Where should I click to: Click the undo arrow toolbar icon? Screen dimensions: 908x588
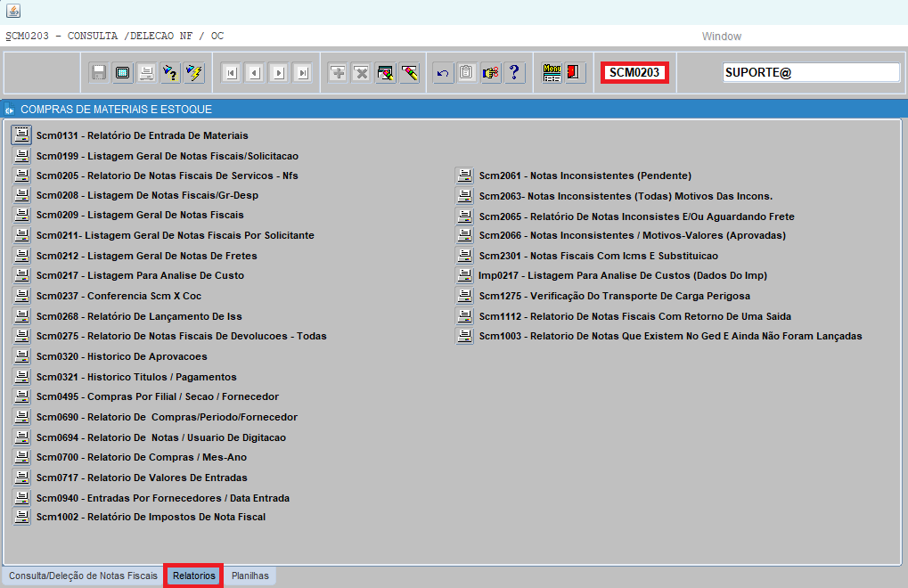pyautogui.click(x=442, y=73)
